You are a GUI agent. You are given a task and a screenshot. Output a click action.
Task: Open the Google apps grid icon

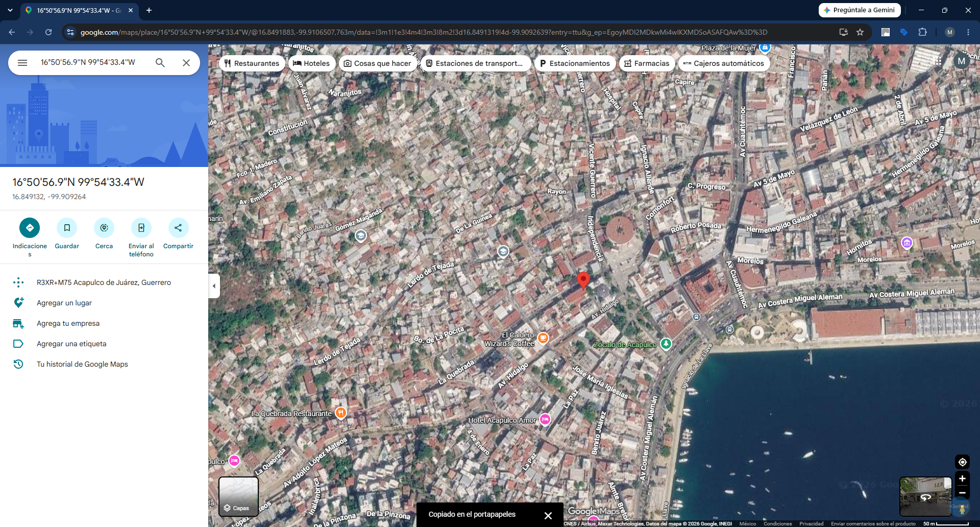(x=938, y=61)
